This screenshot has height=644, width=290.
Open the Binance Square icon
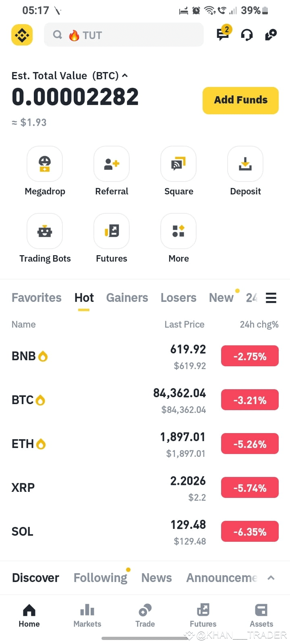tap(178, 164)
